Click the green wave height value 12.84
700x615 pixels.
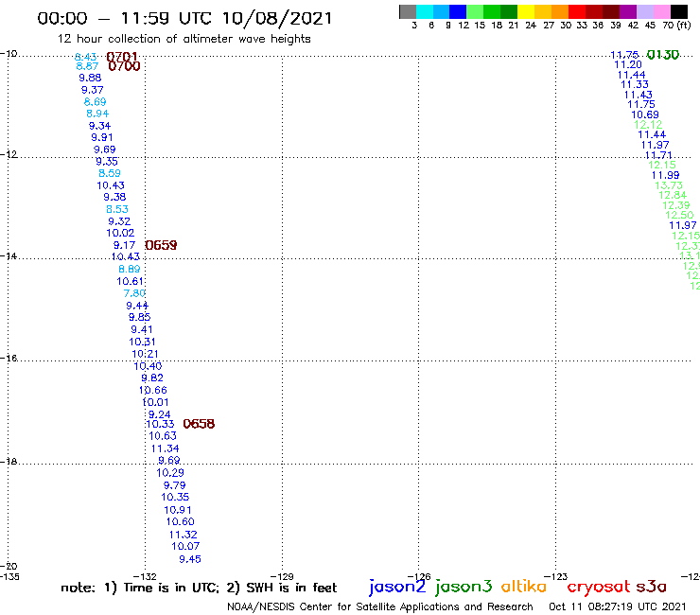673,195
